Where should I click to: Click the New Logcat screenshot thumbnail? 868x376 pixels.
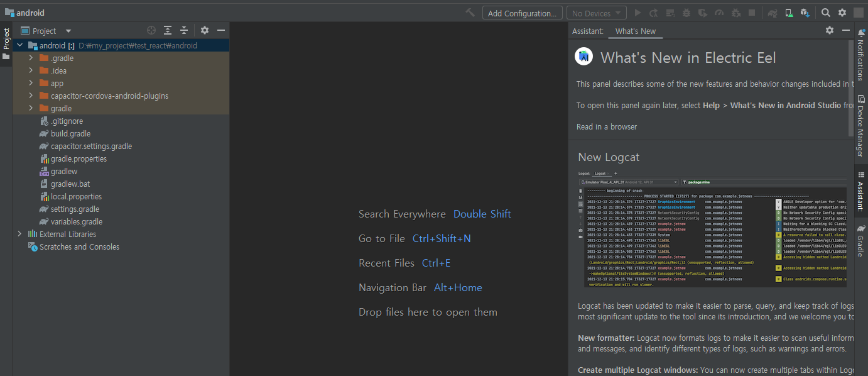(712, 229)
